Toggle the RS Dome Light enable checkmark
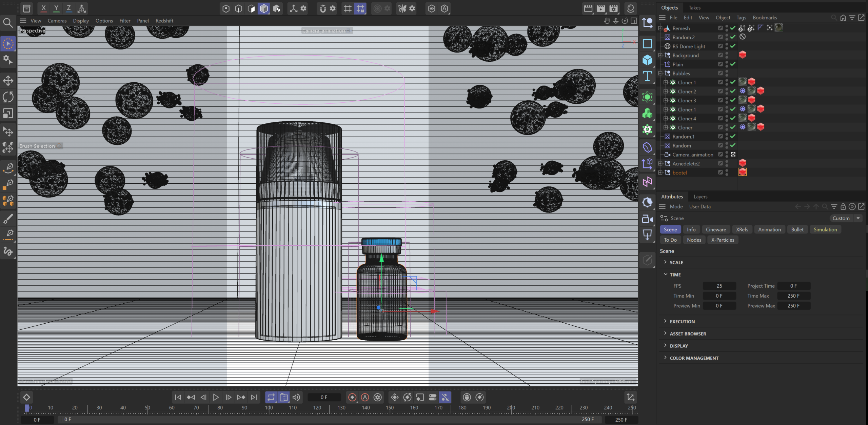This screenshot has height=425, width=868. 733,46
